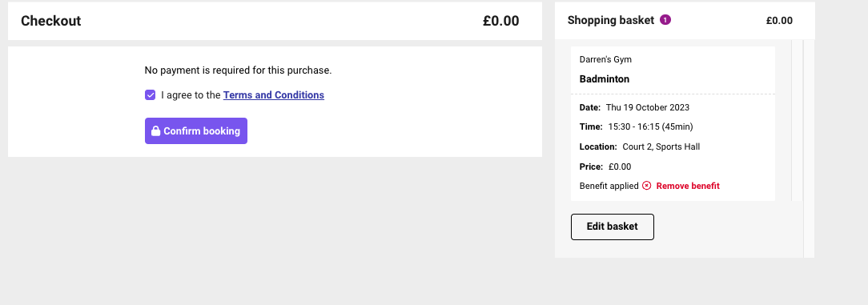
Task: Click the Checkout page heading
Action: pyautogui.click(x=51, y=21)
